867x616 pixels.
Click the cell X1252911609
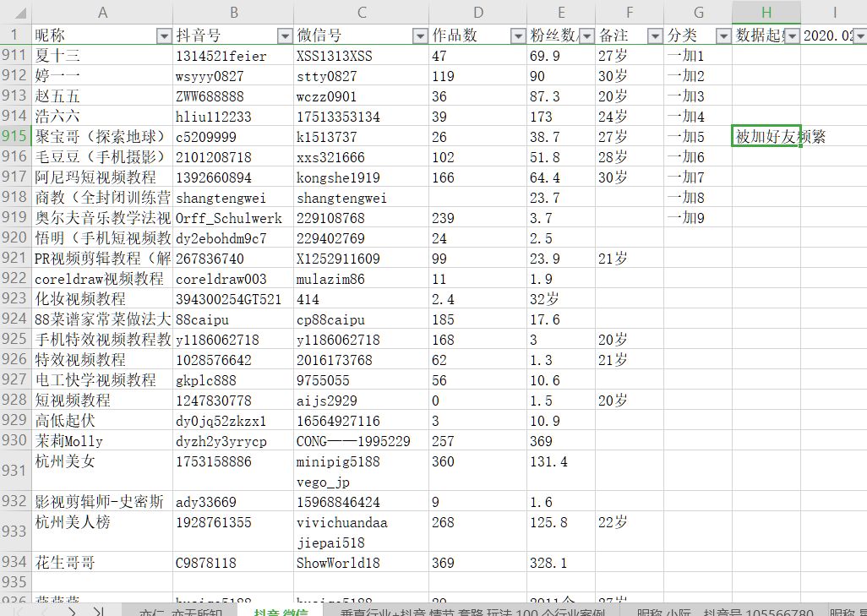(362, 259)
